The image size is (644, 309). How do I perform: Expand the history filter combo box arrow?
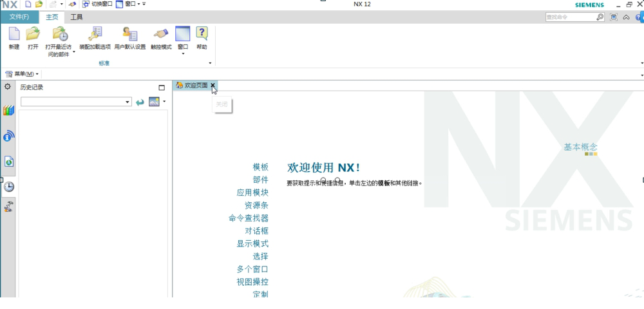point(128,102)
